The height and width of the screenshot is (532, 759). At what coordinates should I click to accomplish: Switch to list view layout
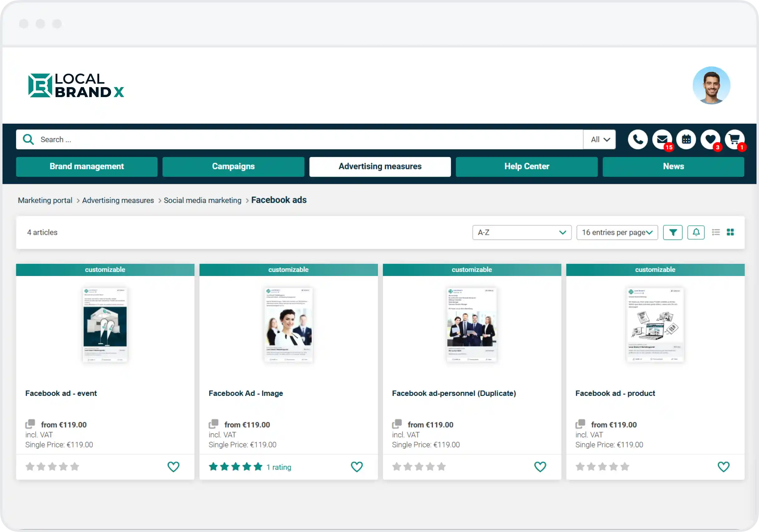(716, 233)
